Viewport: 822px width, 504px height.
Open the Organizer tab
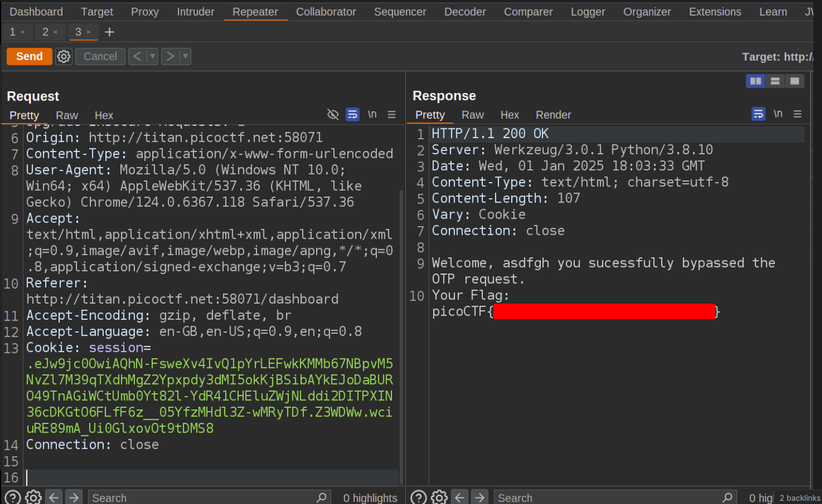pyautogui.click(x=647, y=11)
